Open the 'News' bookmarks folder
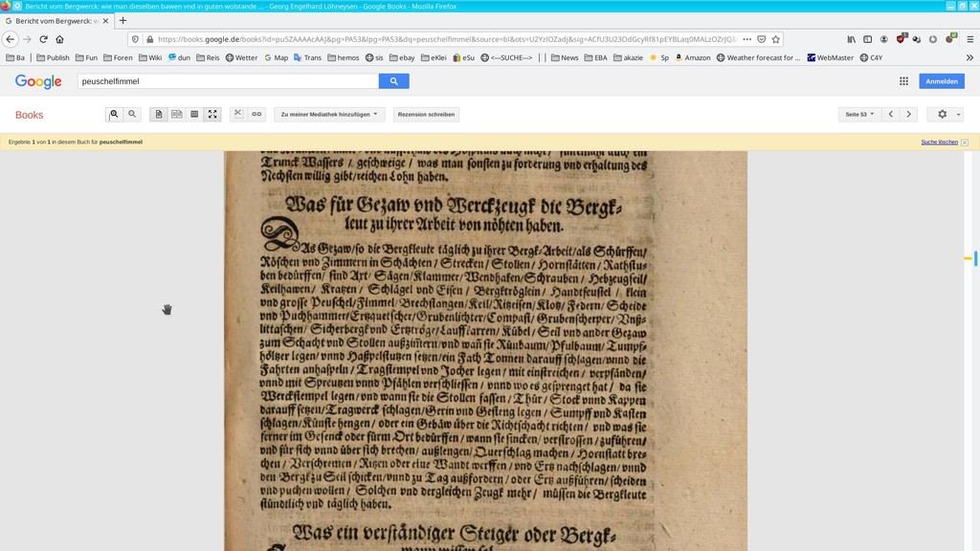 point(565,57)
